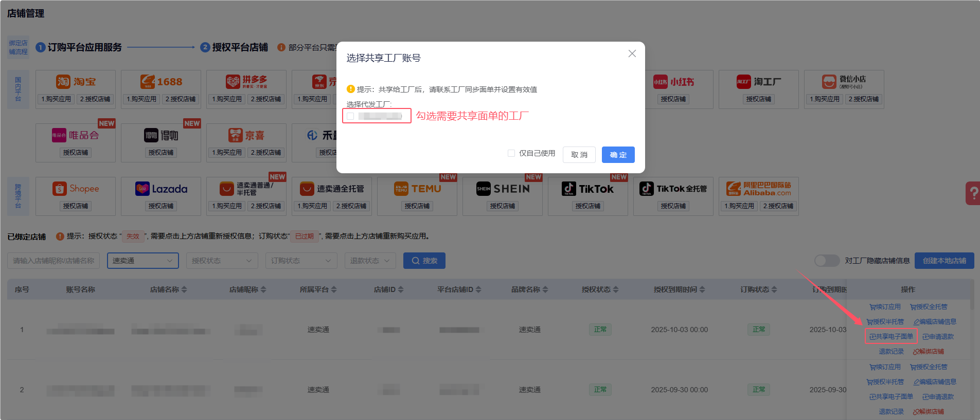This screenshot has width=980, height=420.
Task: Focus the store nickname/name search field
Action: coord(54,261)
